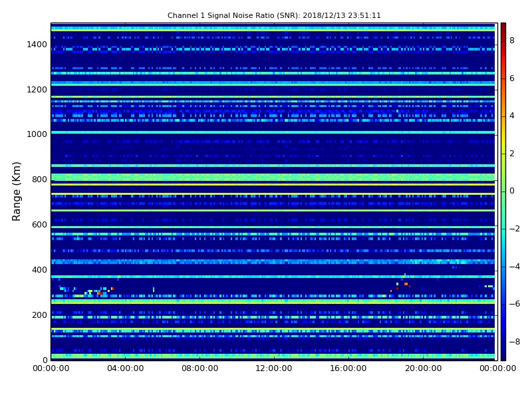Click the dark red top of the colorbar
532x399 pixels.
pos(503,27)
